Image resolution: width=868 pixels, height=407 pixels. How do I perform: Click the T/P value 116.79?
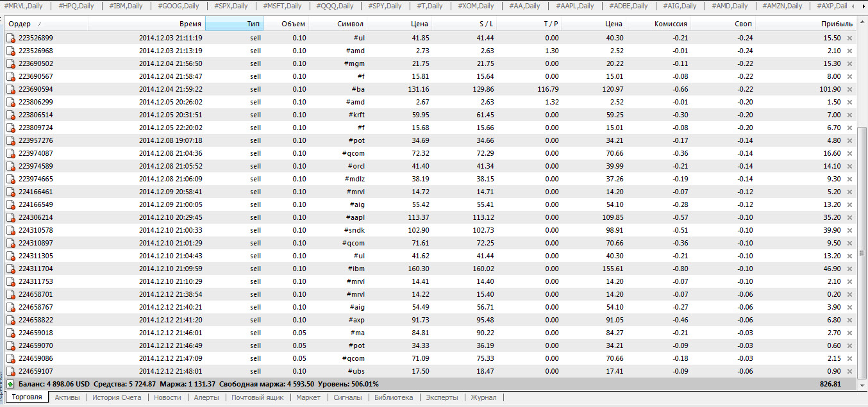click(x=548, y=89)
